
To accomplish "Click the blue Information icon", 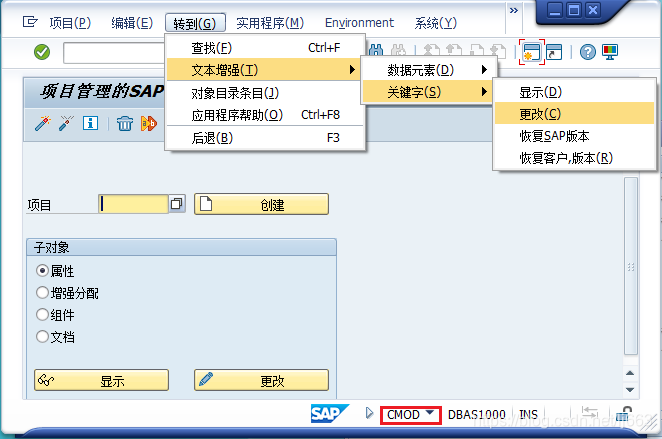I will pos(90,123).
